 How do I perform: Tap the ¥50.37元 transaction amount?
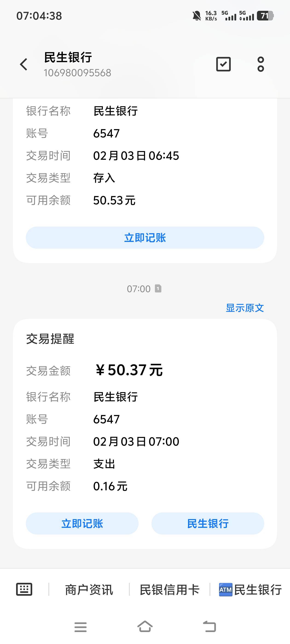point(129,370)
